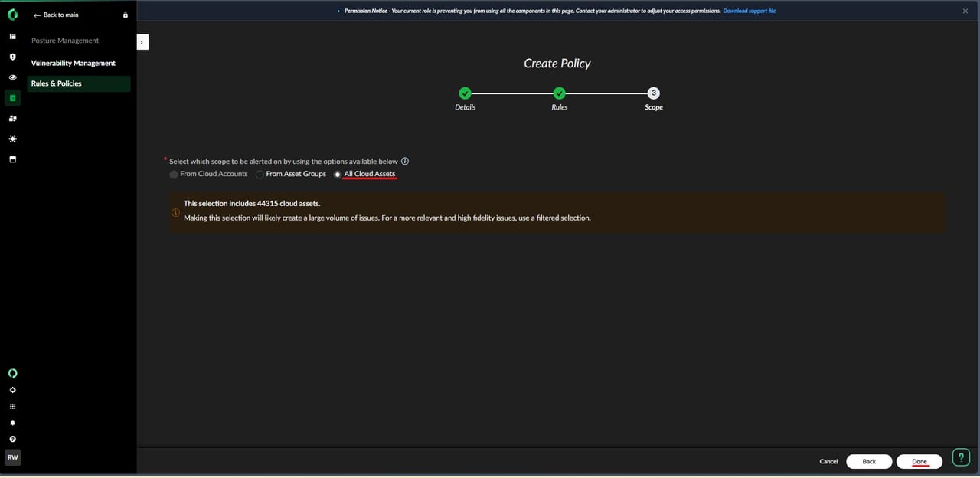Click the question mark help icon in sidebar
Viewport: 980px width, 478px height.
coord(12,439)
